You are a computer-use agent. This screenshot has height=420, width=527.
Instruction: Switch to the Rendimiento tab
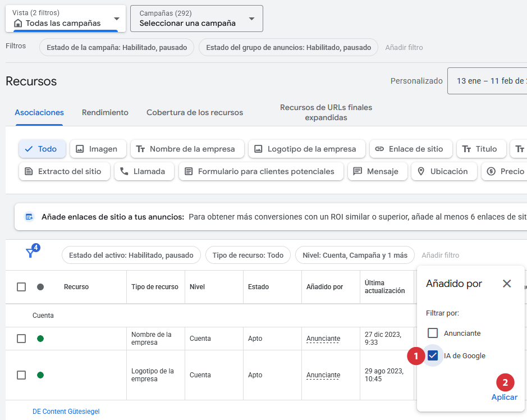coord(105,112)
